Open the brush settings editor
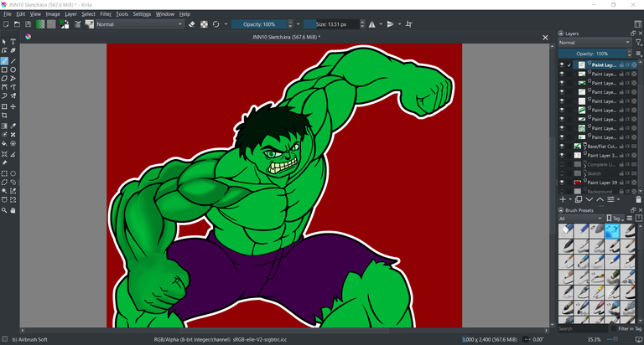The height and width of the screenshot is (345, 644). pos(78,24)
